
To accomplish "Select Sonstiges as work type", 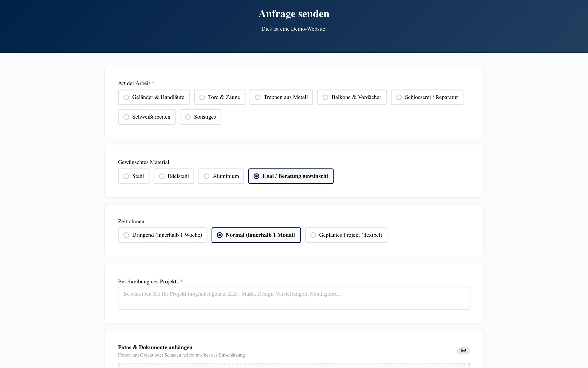I will coord(200,117).
